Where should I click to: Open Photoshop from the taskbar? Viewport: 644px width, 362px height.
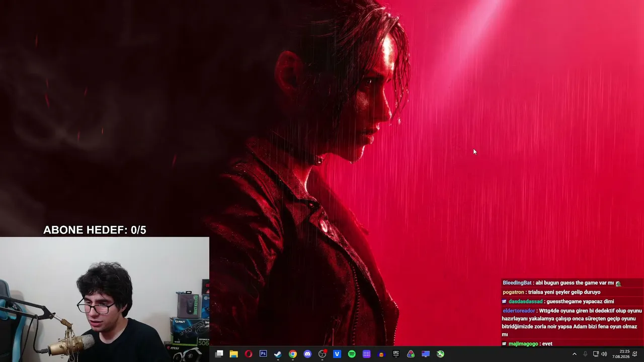pyautogui.click(x=263, y=354)
